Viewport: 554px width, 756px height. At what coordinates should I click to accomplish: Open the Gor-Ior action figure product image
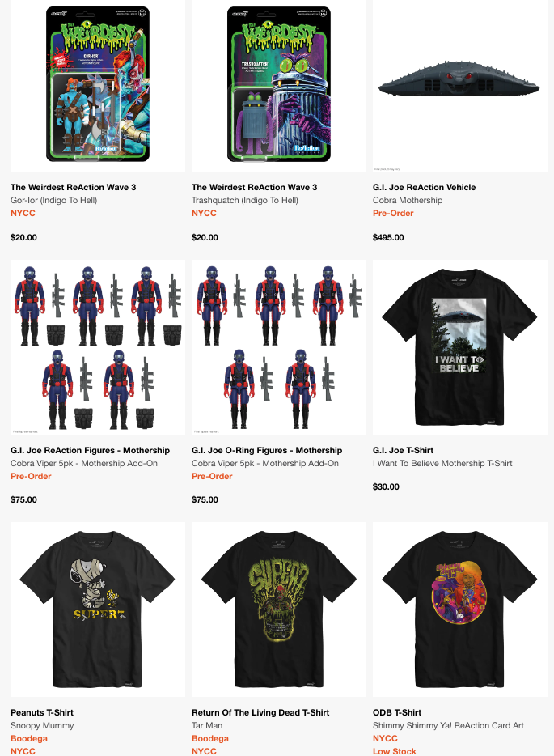tap(98, 85)
